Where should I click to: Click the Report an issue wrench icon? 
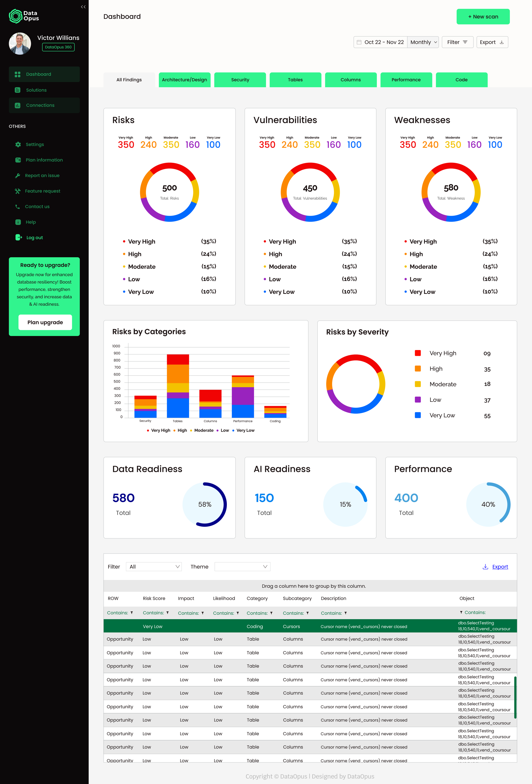17,175
